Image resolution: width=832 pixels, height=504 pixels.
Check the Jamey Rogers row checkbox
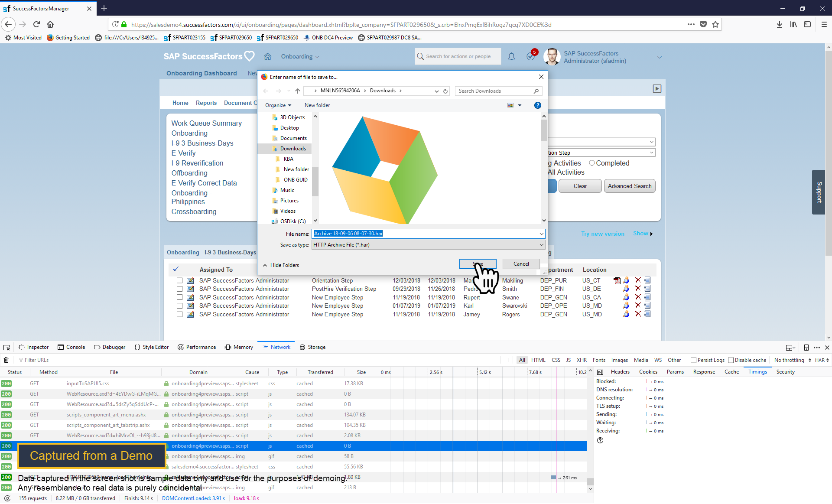pos(179,315)
